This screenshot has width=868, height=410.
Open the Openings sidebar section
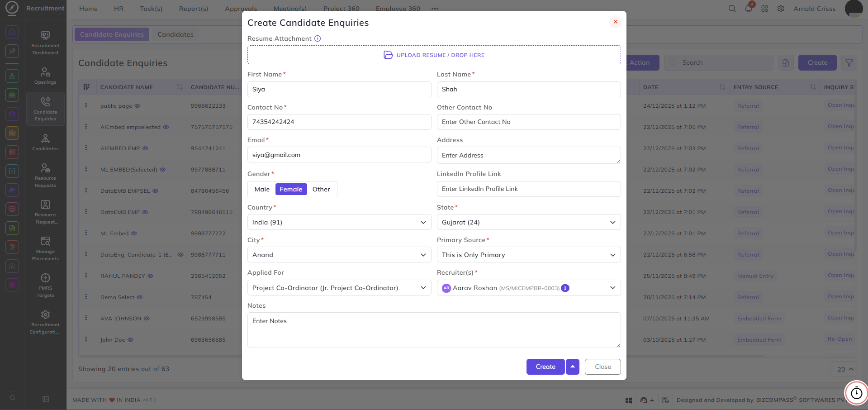click(45, 76)
